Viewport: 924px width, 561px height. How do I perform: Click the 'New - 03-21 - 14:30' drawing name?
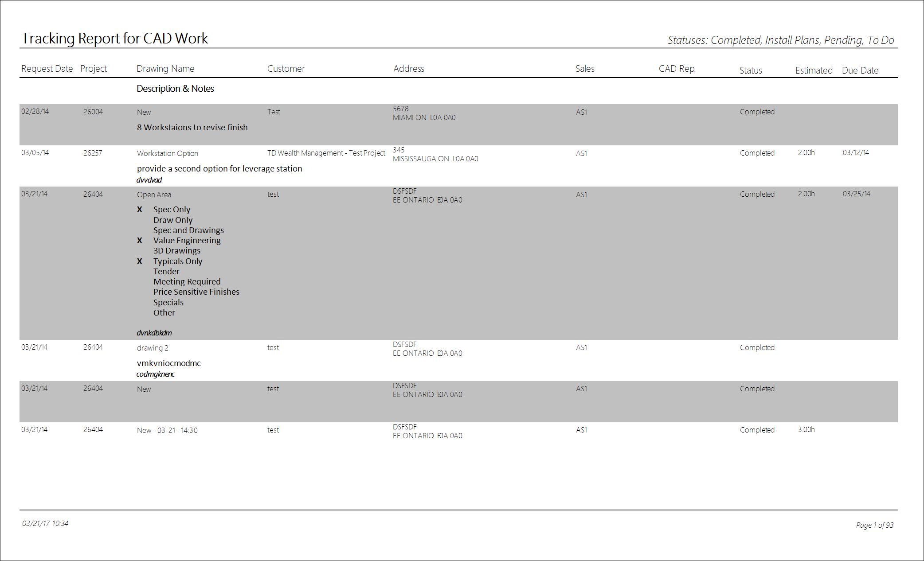coord(167,430)
